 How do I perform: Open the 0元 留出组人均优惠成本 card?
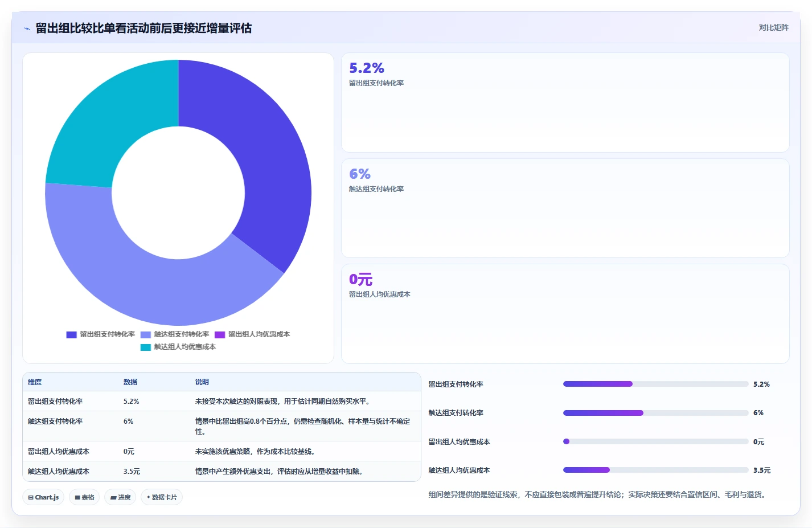click(x=565, y=314)
